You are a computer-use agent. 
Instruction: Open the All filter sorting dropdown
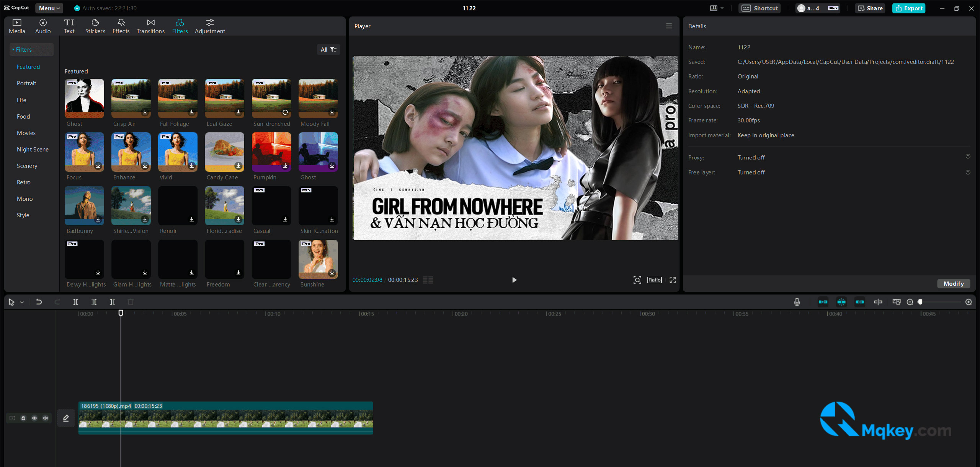click(x=328, y=49)
